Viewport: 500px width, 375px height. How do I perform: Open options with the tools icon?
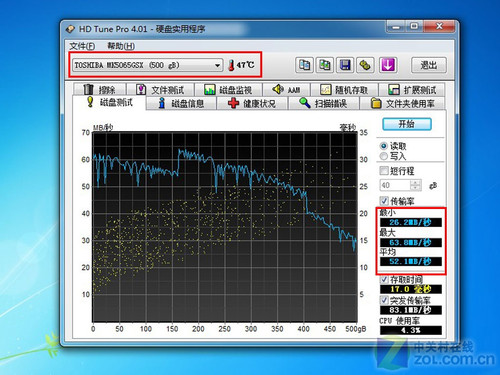pos(365,65)
